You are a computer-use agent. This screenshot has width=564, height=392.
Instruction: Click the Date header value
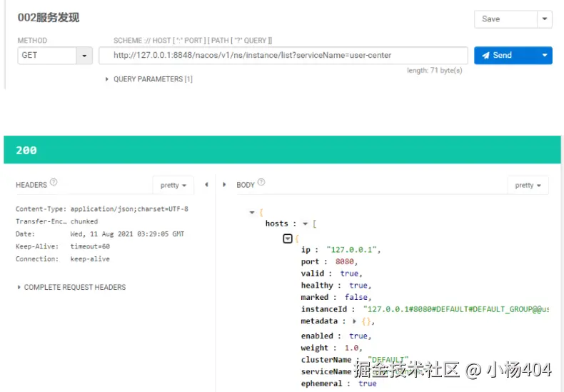pyautogui.click(x=127, y=234)
